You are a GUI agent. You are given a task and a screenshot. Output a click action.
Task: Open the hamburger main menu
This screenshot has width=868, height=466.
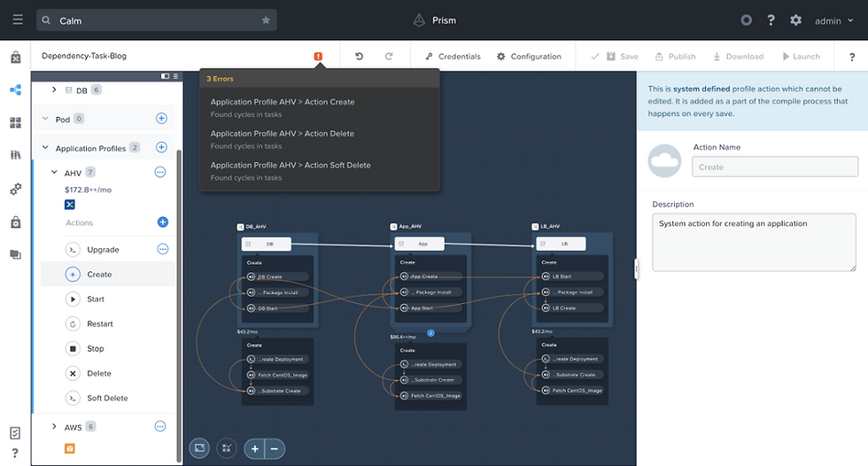[18, 19]
